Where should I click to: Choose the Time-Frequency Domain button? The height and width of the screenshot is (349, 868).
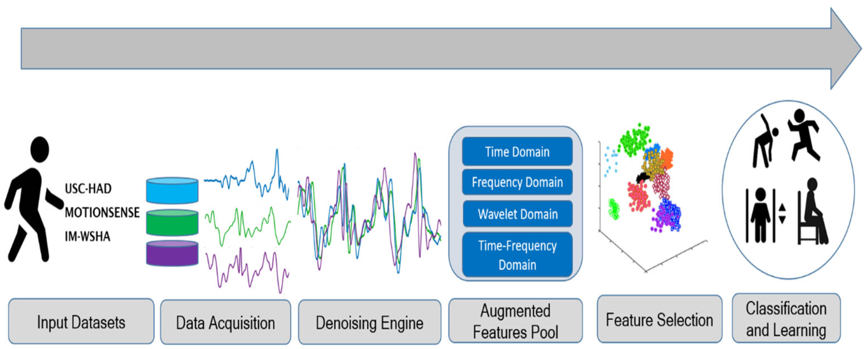coord(517,255)
